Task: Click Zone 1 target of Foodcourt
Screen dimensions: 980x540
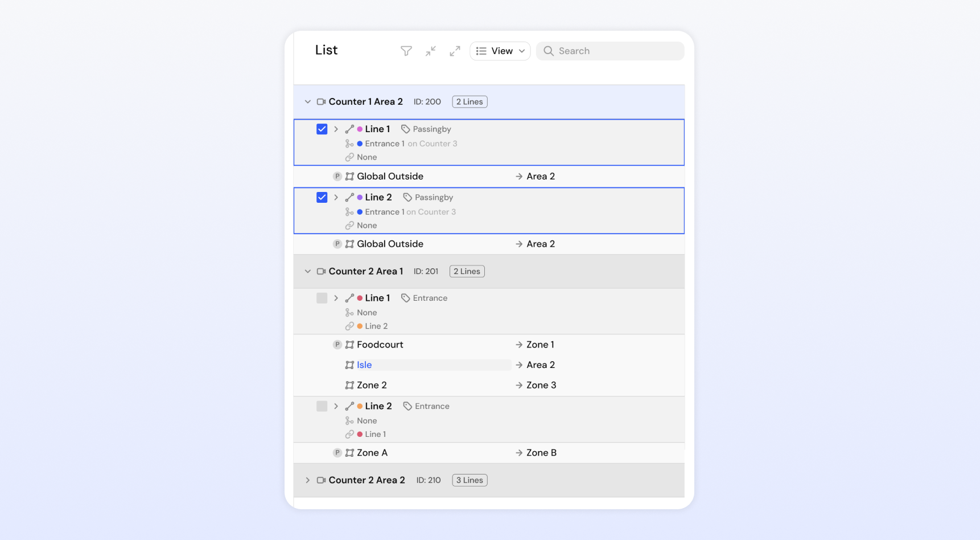Action: (540, 345)
